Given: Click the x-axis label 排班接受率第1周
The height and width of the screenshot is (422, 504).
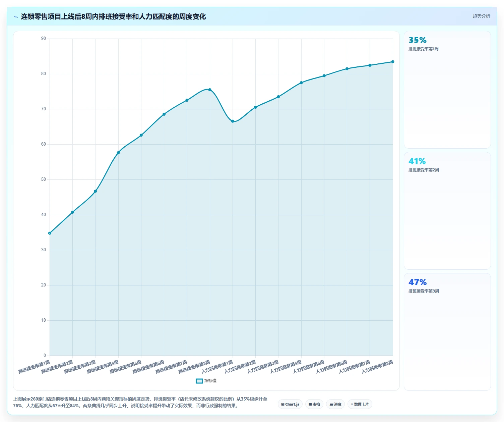Looking at the screenshot, I should pos(34,367).
